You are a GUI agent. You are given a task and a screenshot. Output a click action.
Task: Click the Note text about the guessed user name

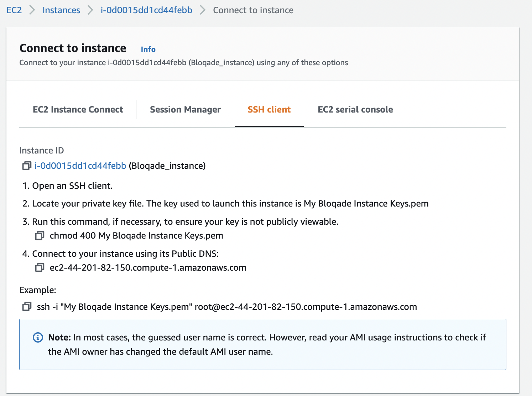pyautogui.click(x=267, y=344)
